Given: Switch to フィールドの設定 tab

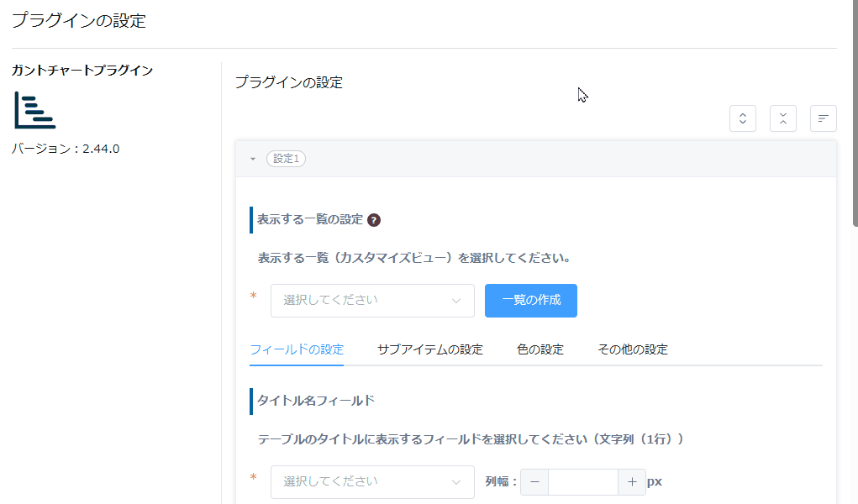Looking at the screenshot, I should [297, 349].
